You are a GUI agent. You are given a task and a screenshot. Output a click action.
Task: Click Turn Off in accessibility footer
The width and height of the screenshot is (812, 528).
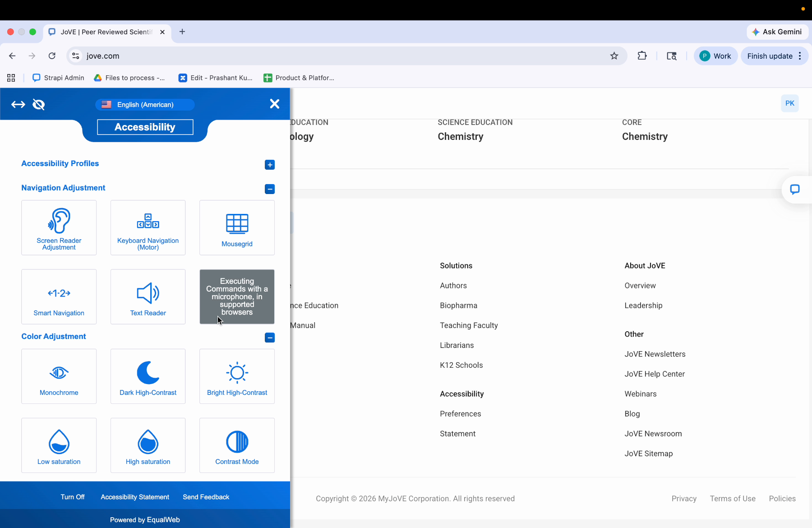pyautogui.click(x=73, y=497)
